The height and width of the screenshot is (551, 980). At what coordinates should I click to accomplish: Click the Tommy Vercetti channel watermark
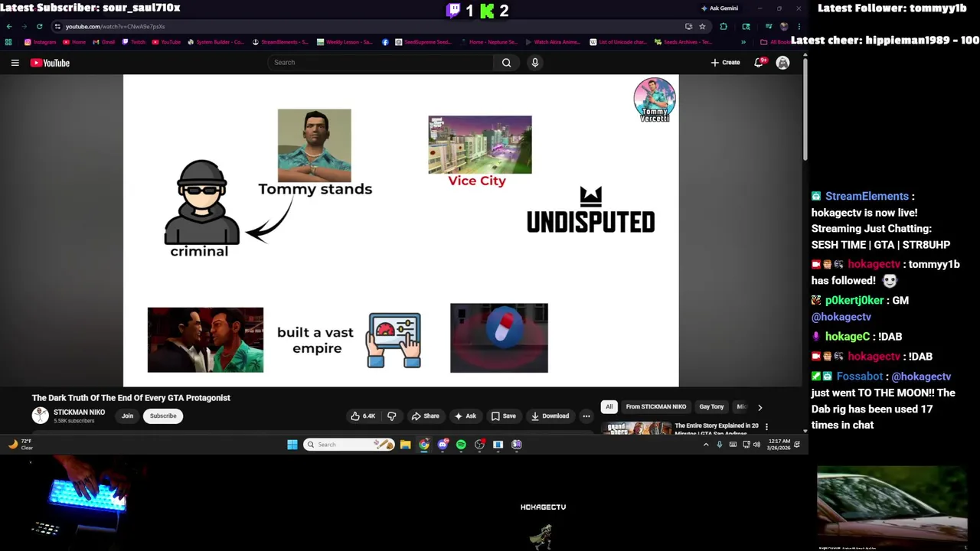pos(655,99)
